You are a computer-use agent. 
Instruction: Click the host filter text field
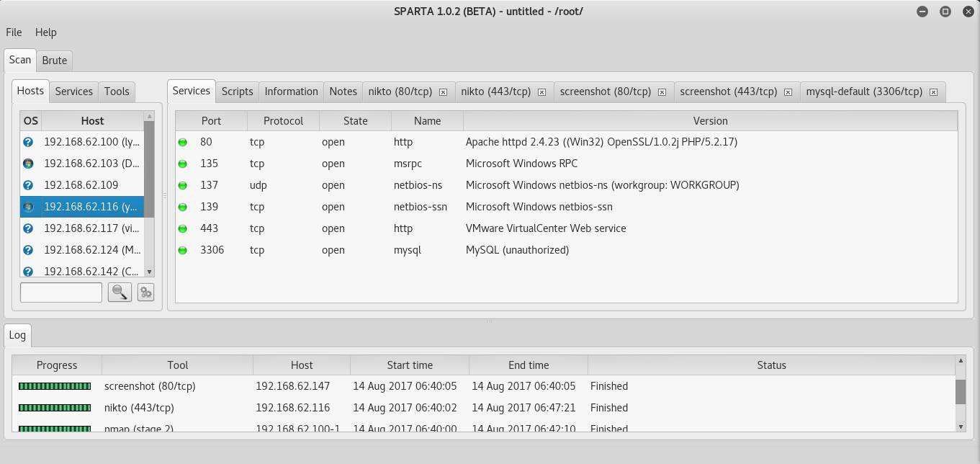(x=61, y=292)
